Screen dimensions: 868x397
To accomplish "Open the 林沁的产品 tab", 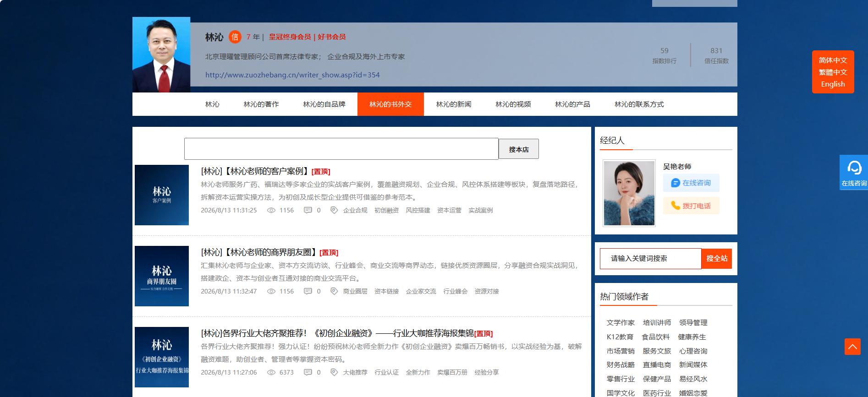I will pos(572,104).
